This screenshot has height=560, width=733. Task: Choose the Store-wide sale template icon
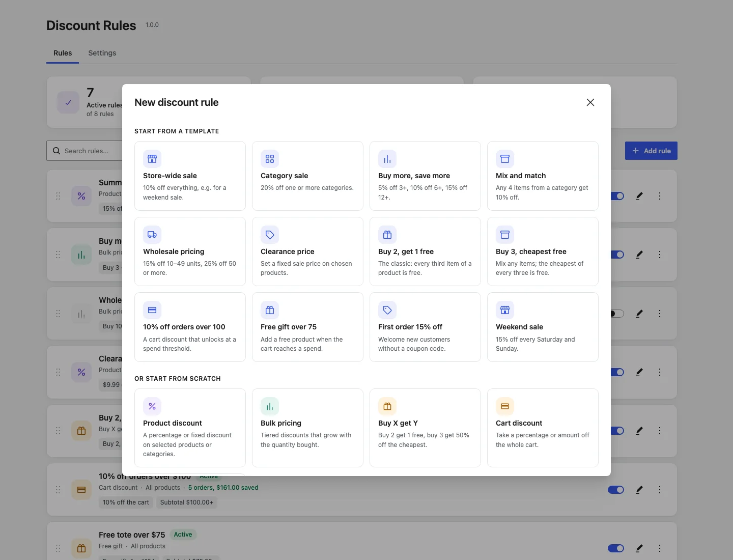tap(152, 159)
